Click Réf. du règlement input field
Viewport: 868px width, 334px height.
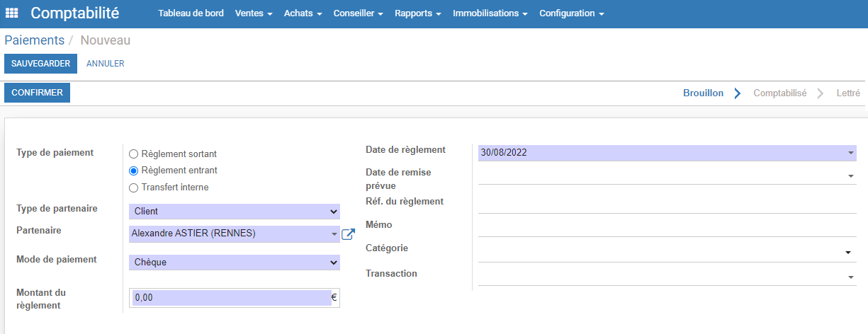pos(667,205)
